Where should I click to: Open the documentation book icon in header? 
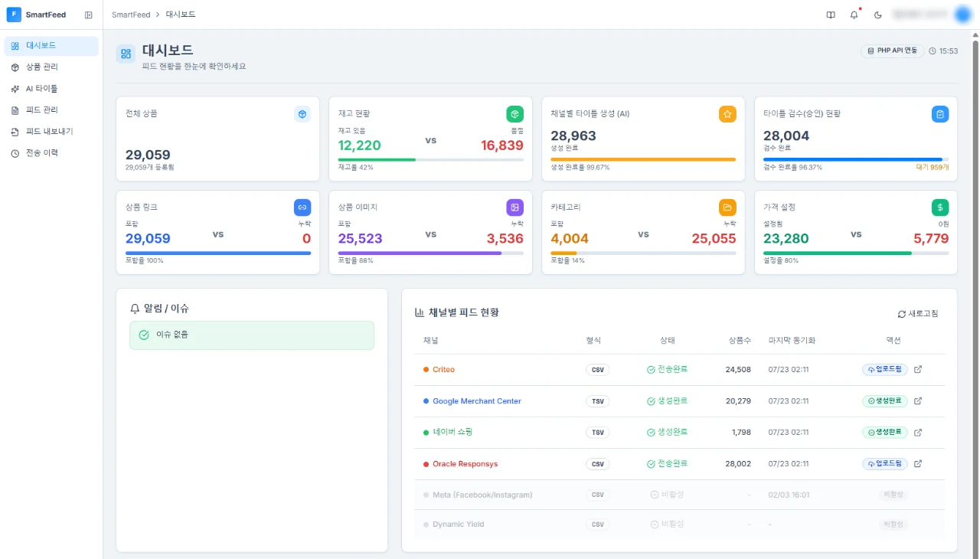pyautogui.click(x=831, y=15)
